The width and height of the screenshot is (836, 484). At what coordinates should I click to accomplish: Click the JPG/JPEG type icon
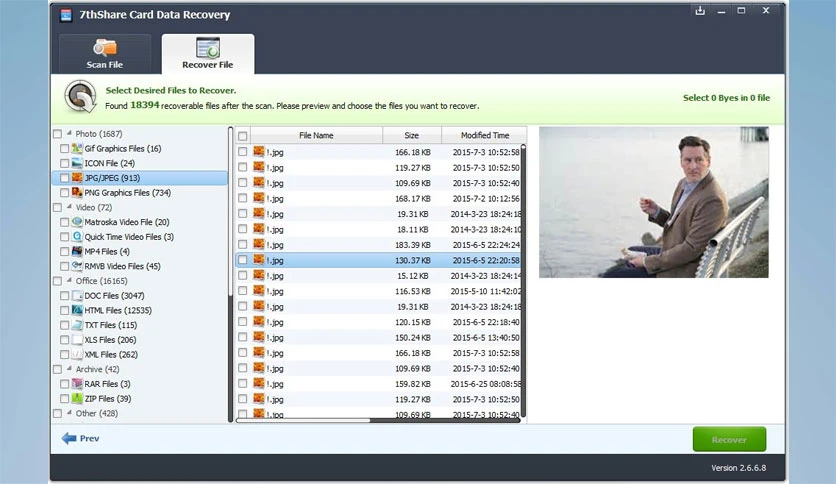point(77,178)
